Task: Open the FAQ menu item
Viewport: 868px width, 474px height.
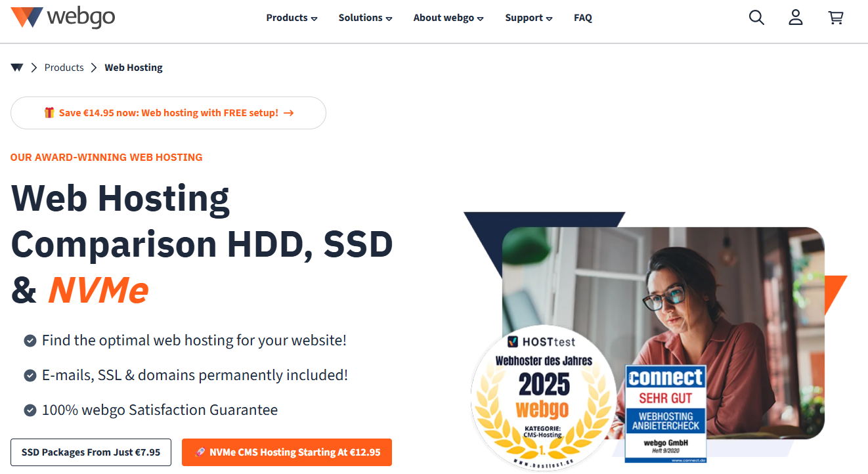Action: [583, 18]
